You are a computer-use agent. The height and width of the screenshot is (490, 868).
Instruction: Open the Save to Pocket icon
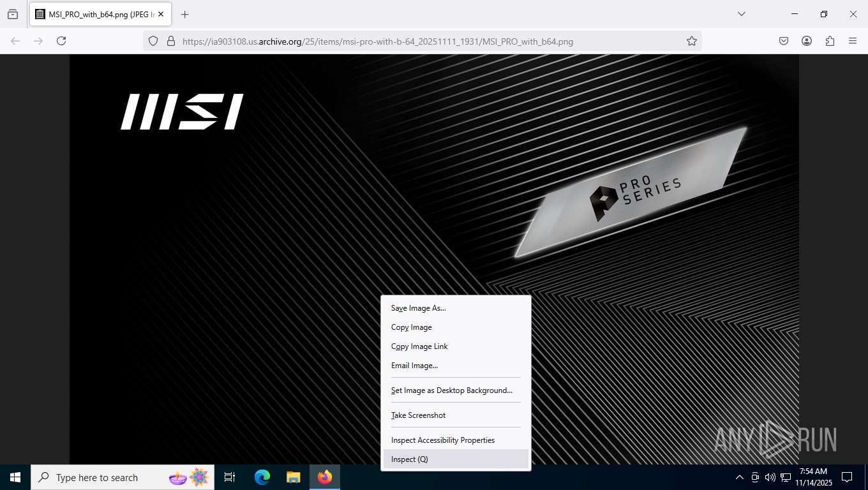(784, 41)
